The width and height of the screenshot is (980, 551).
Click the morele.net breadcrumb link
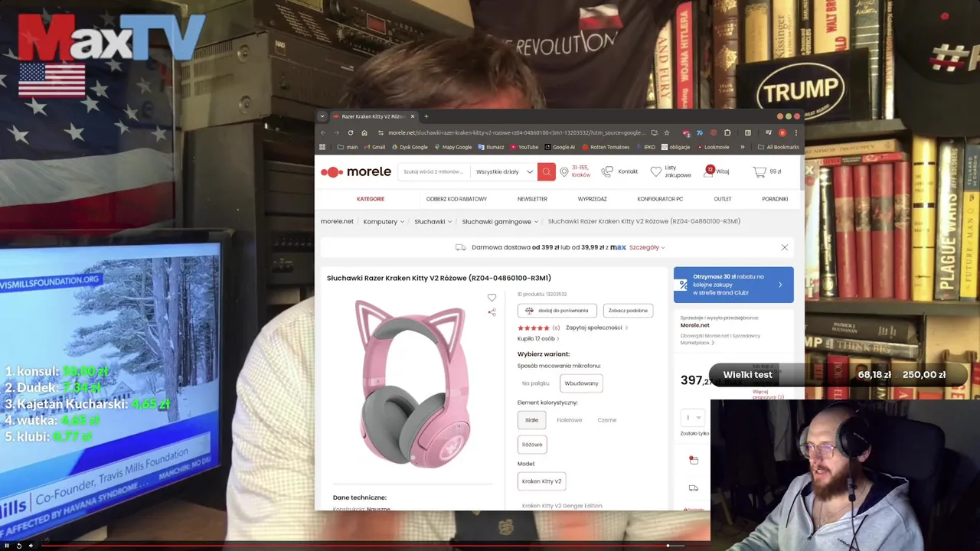[337, 221]
